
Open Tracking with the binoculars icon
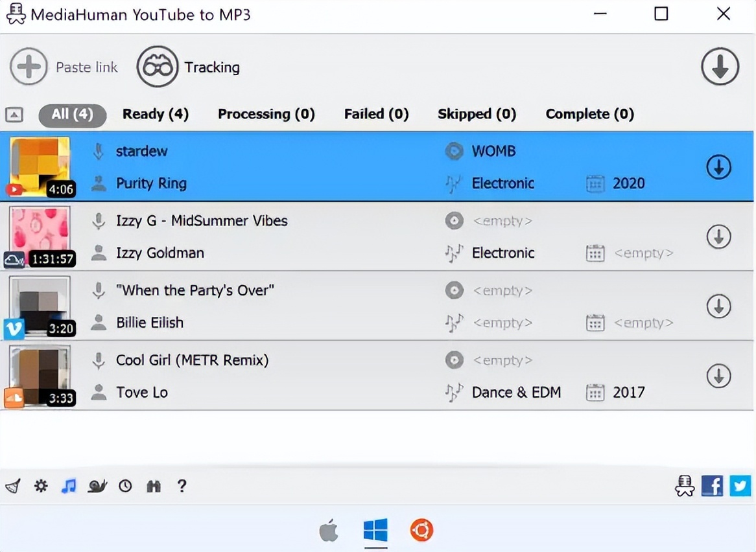[157, 67]
